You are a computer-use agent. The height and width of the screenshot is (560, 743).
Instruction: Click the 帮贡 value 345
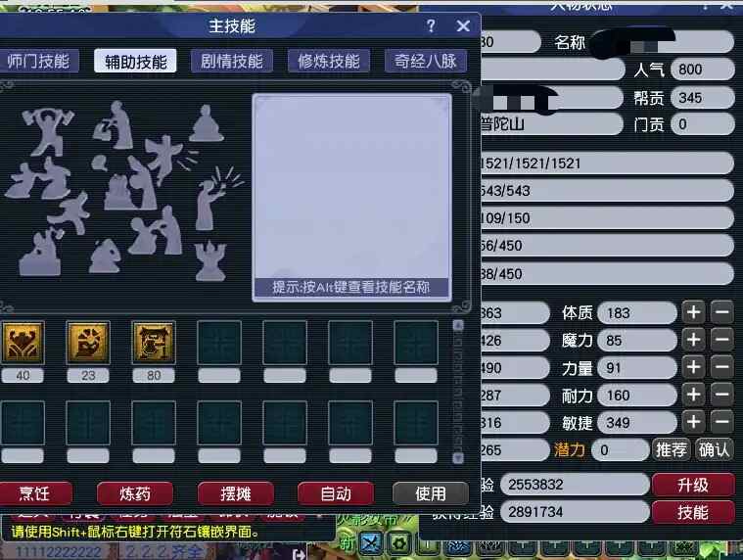click(x=703, y=98)
